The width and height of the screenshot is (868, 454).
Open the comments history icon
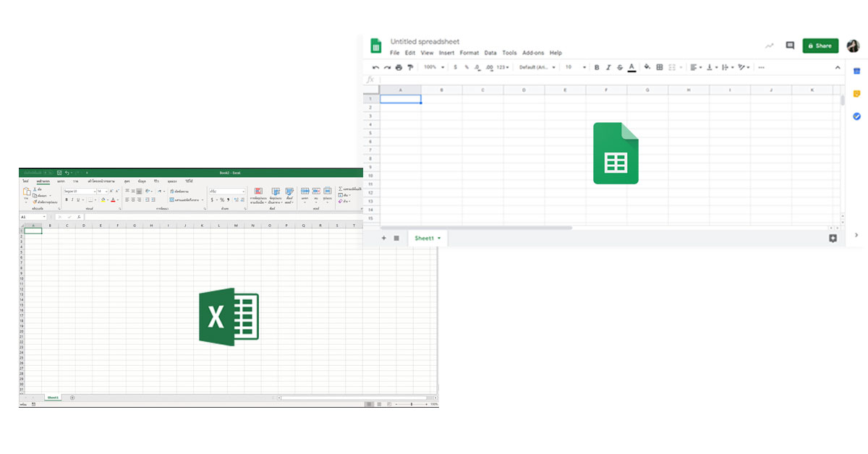click(790, 46)
